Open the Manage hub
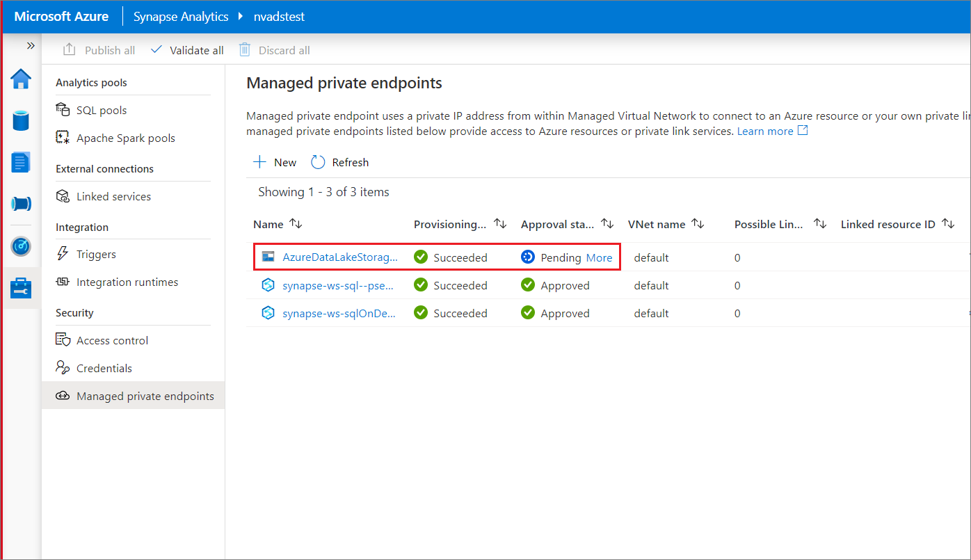 pos(21,287)
